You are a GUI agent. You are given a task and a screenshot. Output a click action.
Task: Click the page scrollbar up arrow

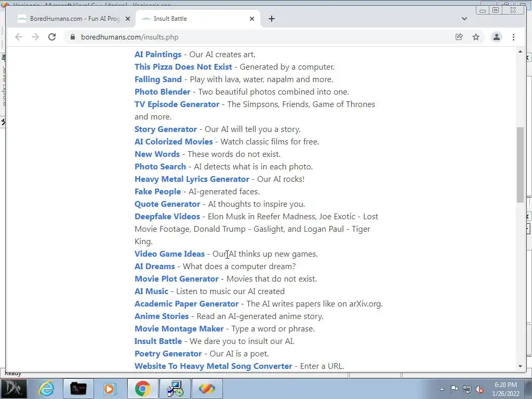click(520, 51)
